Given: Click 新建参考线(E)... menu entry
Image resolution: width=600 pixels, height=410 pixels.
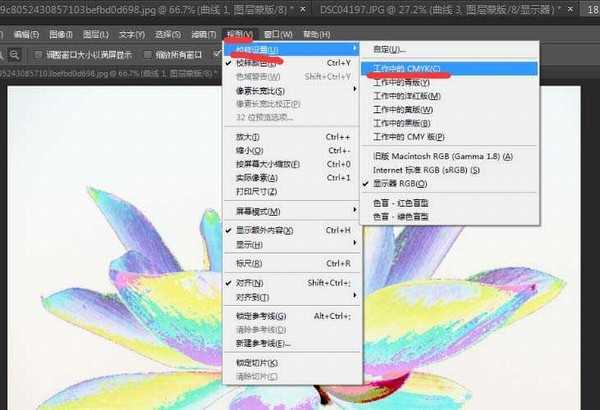Looking at the screenshot, I should click(262, 342).
